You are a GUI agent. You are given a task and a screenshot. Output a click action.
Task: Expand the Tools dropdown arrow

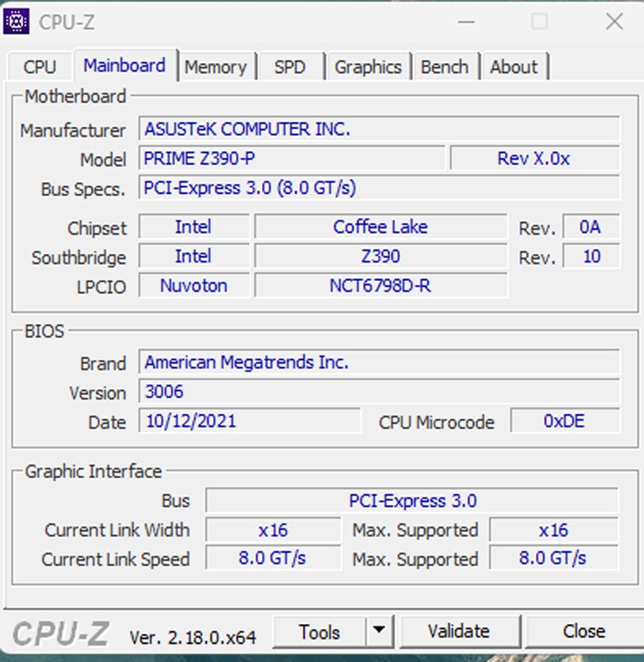(x=379, y=631)
